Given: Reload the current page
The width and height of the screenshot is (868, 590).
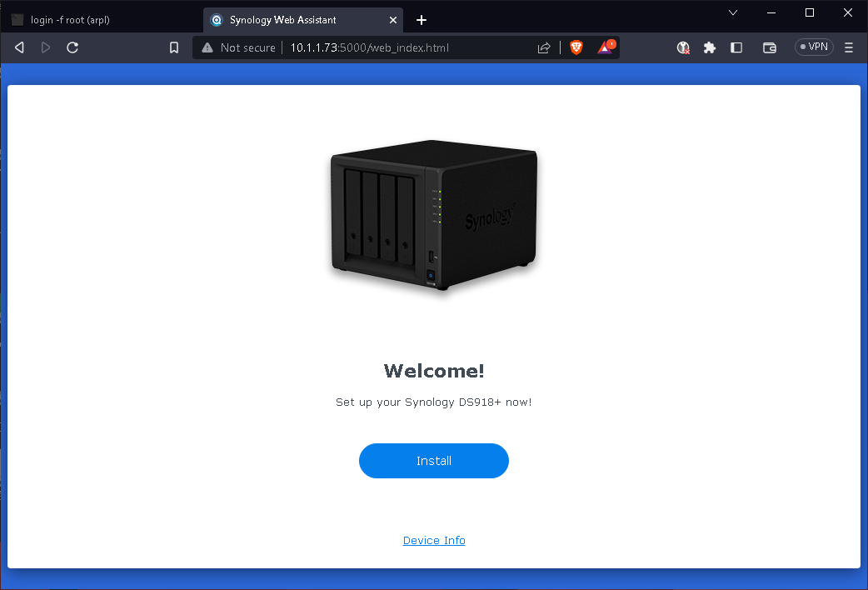Looking at the screenshot, I should [x=72, y=47].
